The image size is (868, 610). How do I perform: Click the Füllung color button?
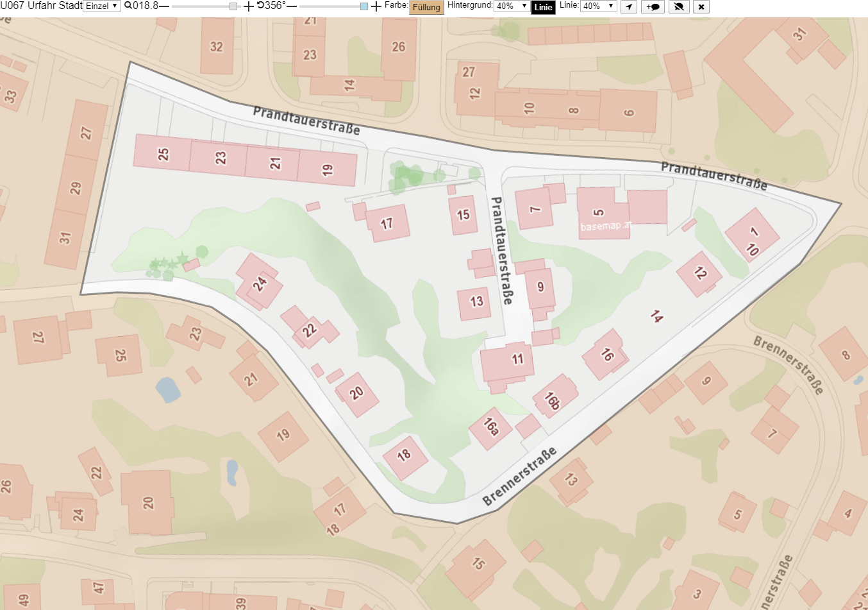426,7
